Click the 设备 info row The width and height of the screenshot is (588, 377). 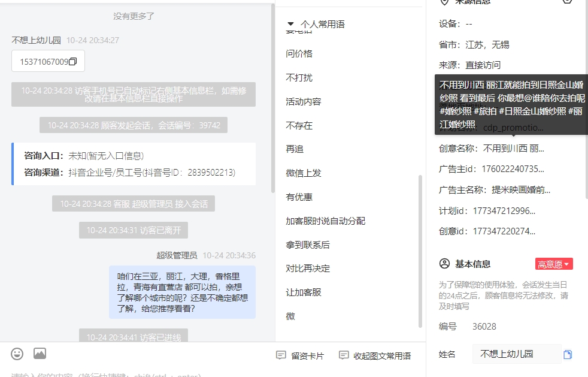click(456, 24)
